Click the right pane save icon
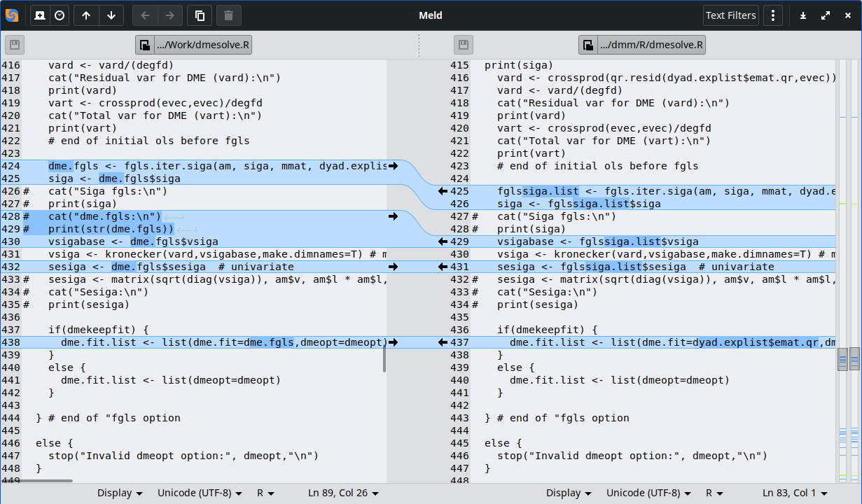 464,45
